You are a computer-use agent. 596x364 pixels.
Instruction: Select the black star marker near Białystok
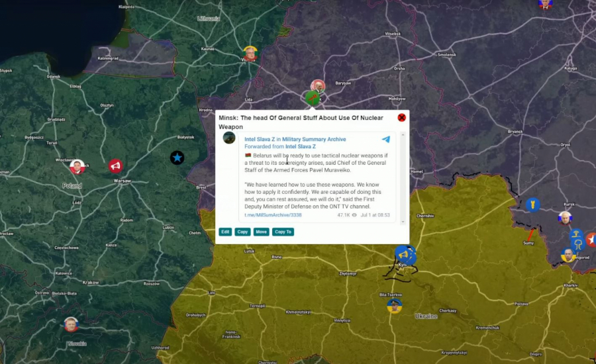click(177, 158)
